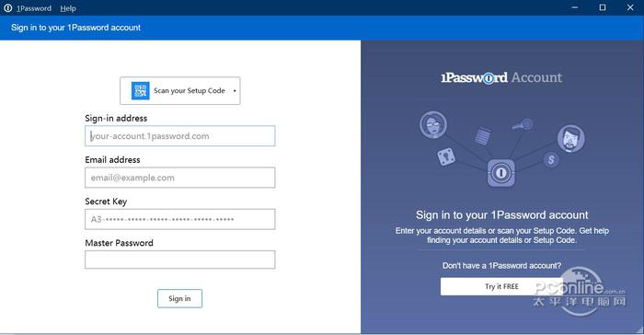
Task: Click the Sign in button
Action: pyautogui.click(x=179, y=298)
